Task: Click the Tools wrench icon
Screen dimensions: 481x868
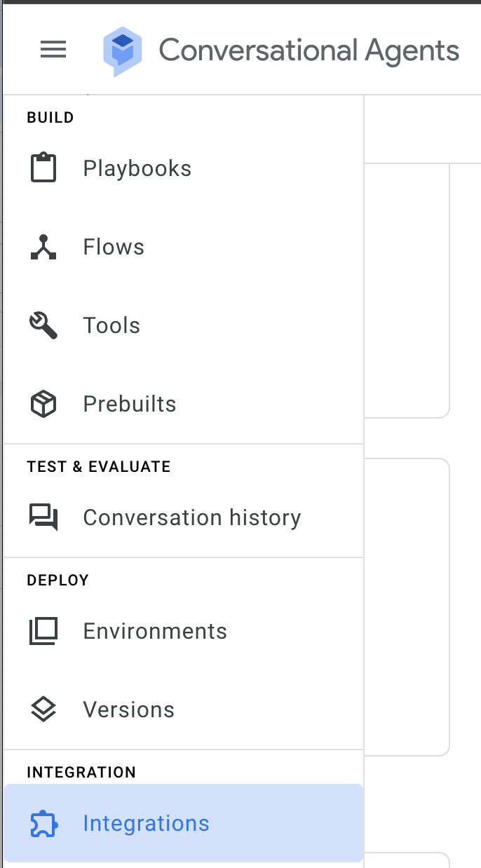Action: click(x=43, y=325)
